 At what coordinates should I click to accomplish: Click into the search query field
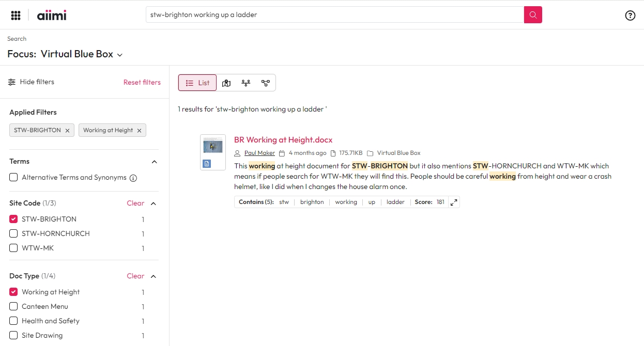coord(334,15)
